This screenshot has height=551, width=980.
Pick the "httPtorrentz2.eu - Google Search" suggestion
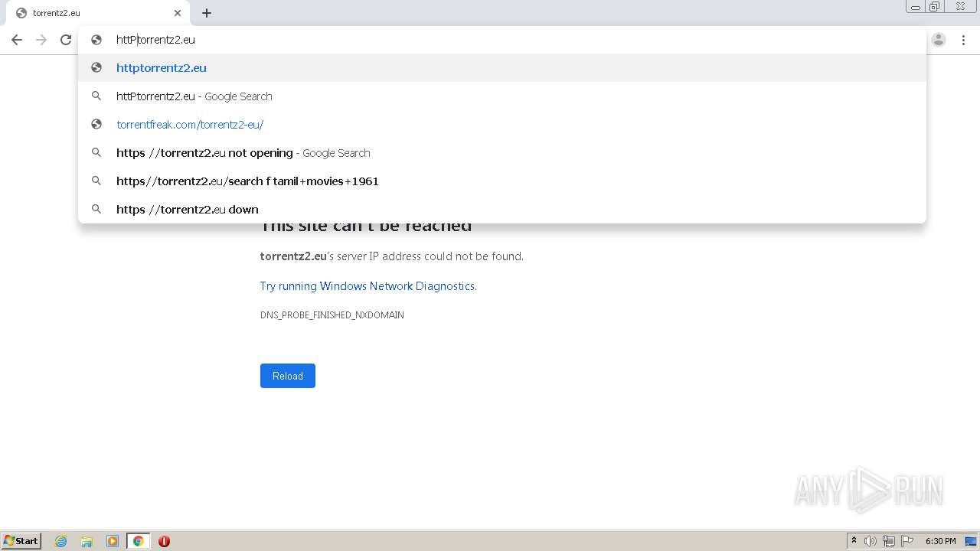click(x=502, y=96)
